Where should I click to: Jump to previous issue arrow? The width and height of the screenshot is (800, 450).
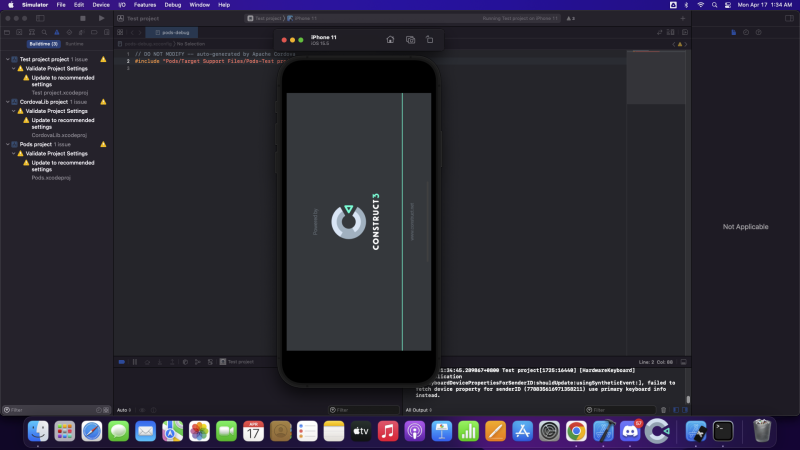coord(673,44)
